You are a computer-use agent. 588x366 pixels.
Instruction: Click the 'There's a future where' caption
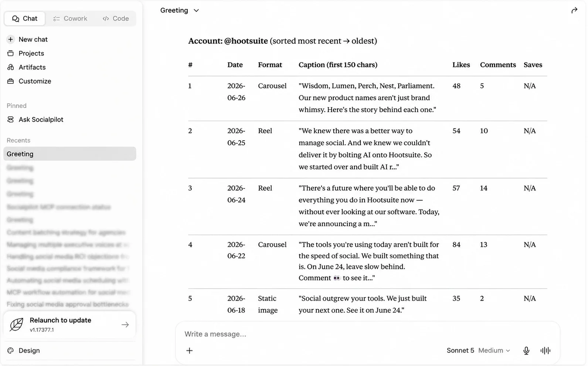tap(369, 206)
